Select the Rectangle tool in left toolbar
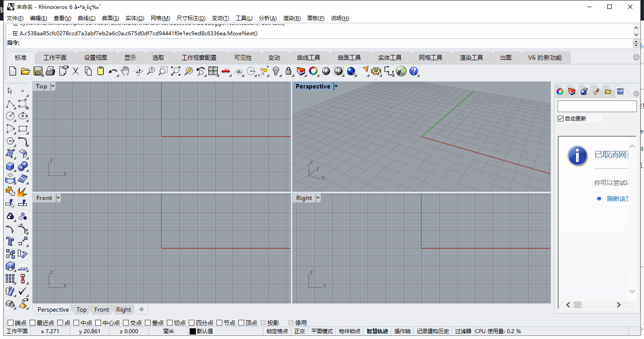This screenshot has width=644, height=339. 23,129
